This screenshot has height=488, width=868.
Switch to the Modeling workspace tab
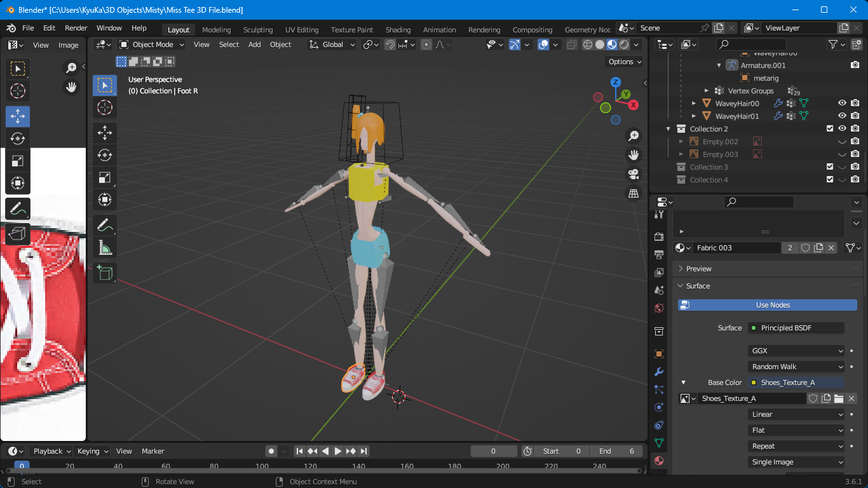click(x=216, y=30)
